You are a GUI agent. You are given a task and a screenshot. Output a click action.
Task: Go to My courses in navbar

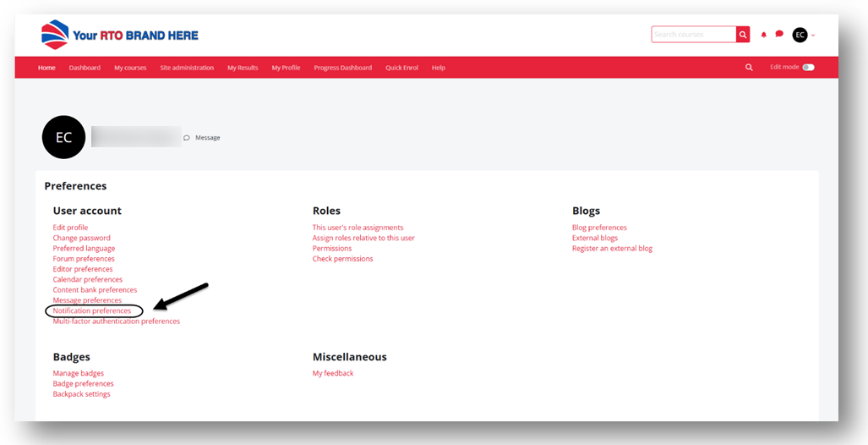coord(130,68)
